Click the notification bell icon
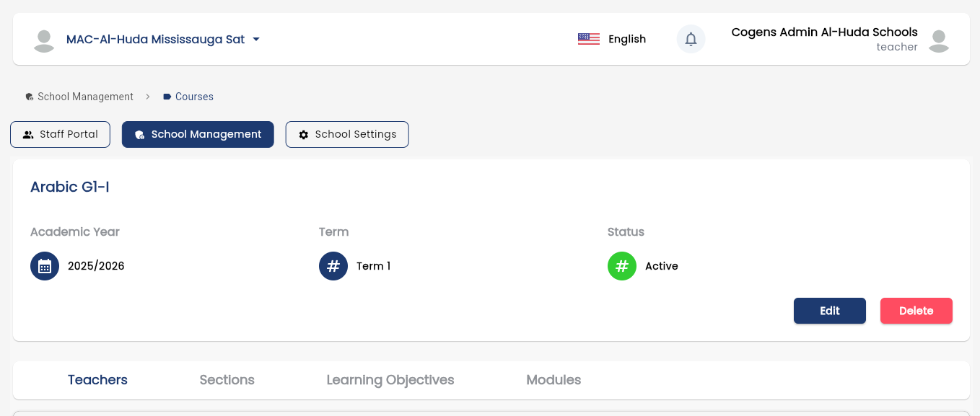This screenshot has width=980, height=416. pos(691,39)
